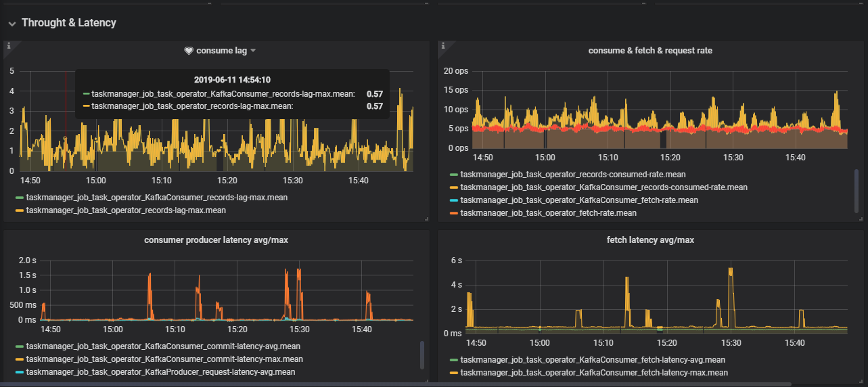Open fetch latency avg/max panel menu
Image resolution: width=868 pixels, height=387 pixels.
pos(650,240)
